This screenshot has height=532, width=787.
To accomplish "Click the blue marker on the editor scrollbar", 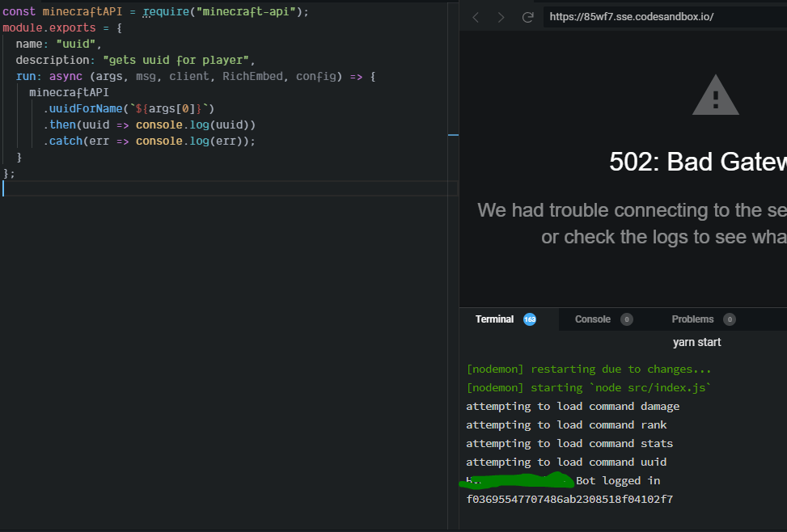I will 454,135.
